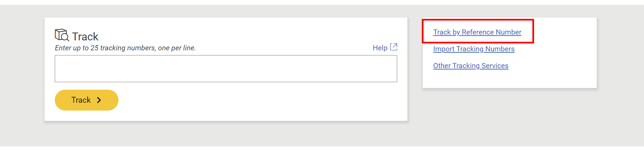Open Track by Reference Number link

(x=477, y=32)
